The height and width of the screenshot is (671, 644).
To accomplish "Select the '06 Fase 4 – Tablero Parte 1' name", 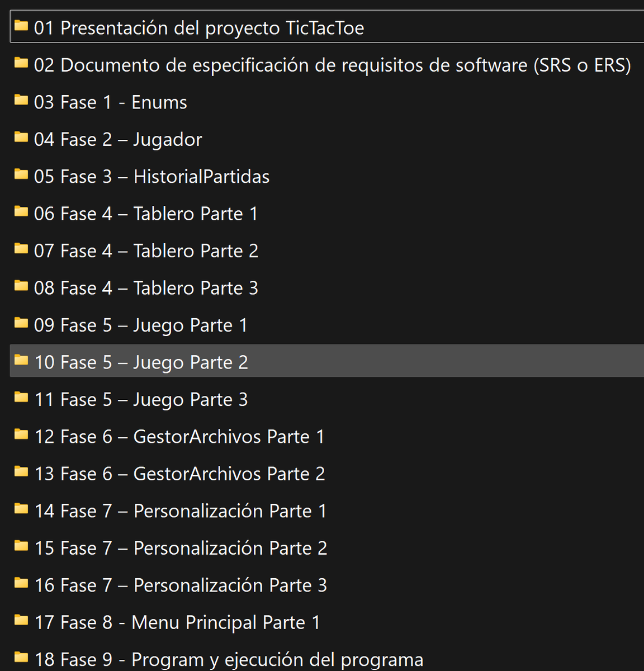I will 146,214.
